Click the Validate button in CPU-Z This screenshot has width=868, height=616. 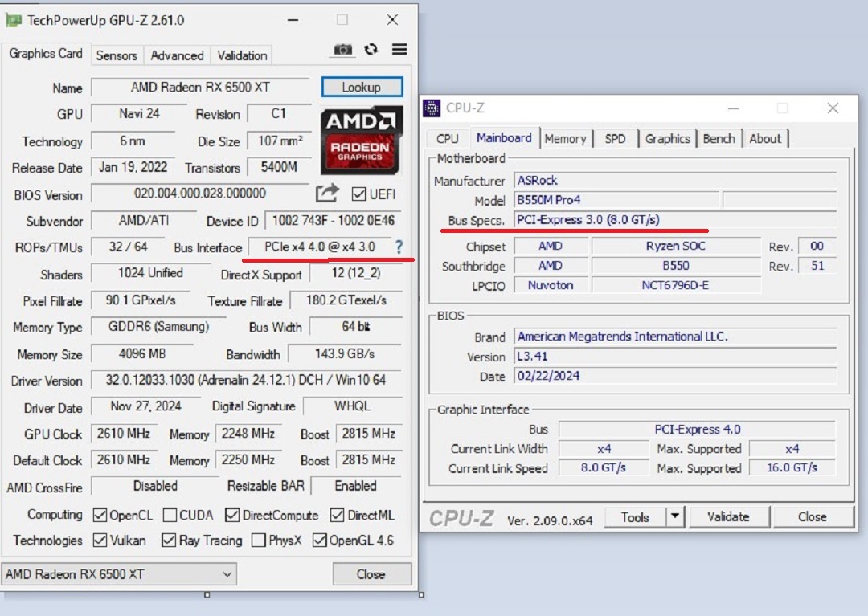[728, 516]
